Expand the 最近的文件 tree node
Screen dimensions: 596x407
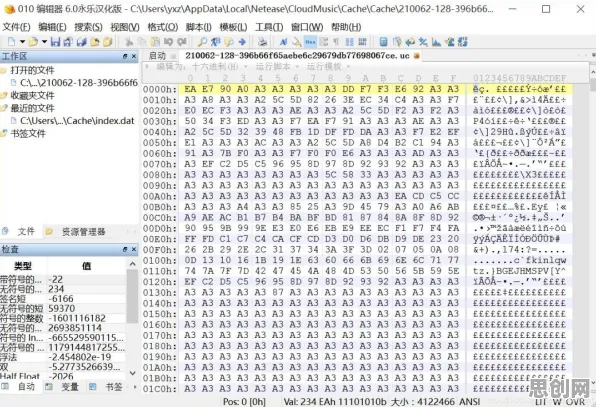[28, 108]
